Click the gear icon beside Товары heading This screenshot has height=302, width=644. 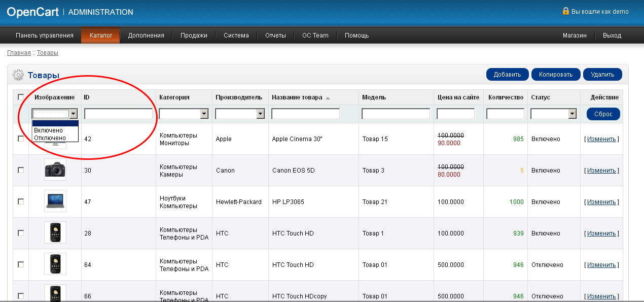click(x=18, y=75)
